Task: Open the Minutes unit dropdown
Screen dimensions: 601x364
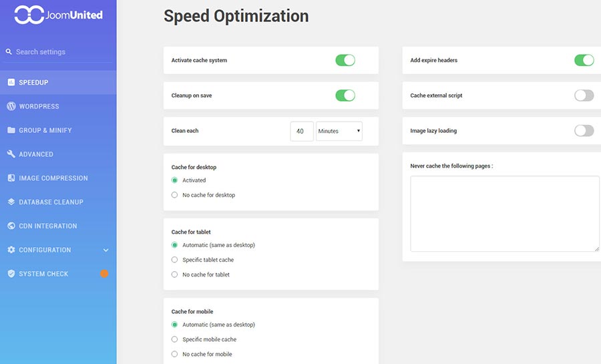Action: click(339, 131)
